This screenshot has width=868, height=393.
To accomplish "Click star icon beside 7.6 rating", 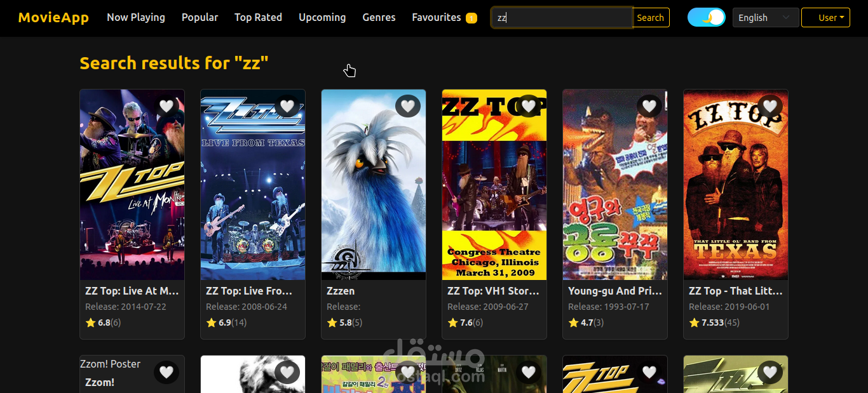I will [452, 323].
